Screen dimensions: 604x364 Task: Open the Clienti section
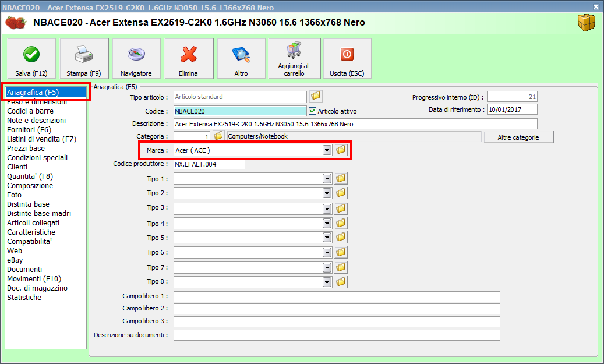pos(17,167)
